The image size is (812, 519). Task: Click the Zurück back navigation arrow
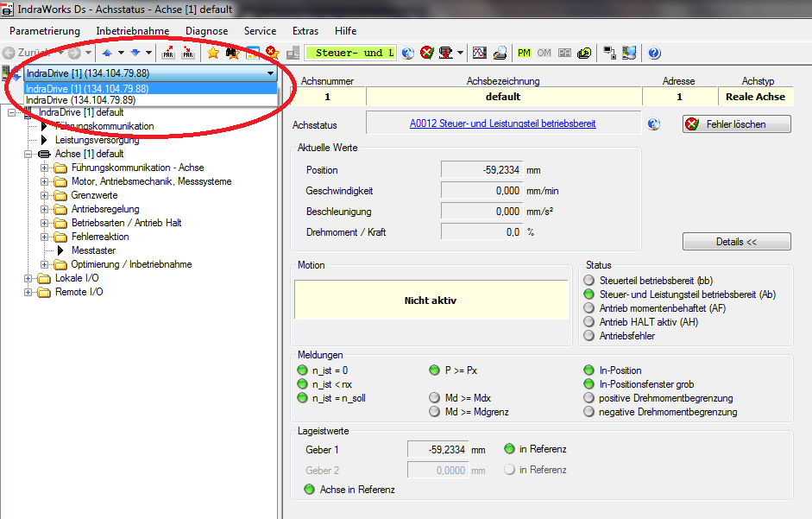tap(9, 53)
